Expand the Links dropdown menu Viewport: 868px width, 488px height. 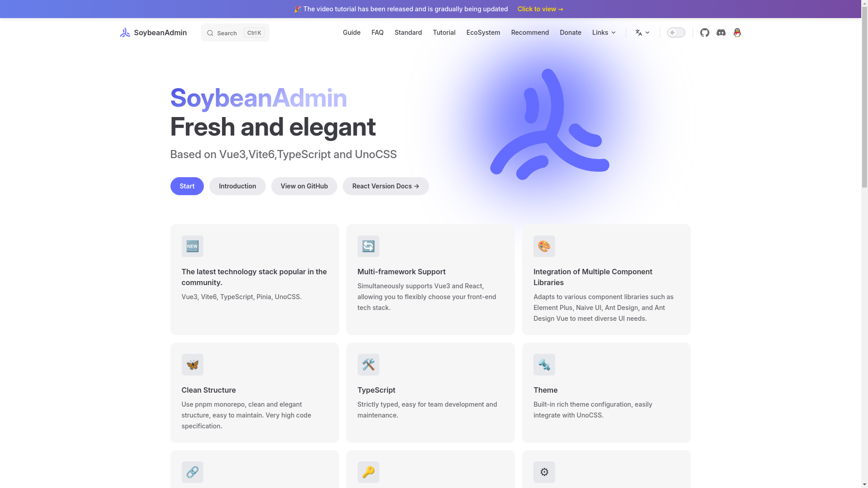pyautogui.click(x=604, y=33)
